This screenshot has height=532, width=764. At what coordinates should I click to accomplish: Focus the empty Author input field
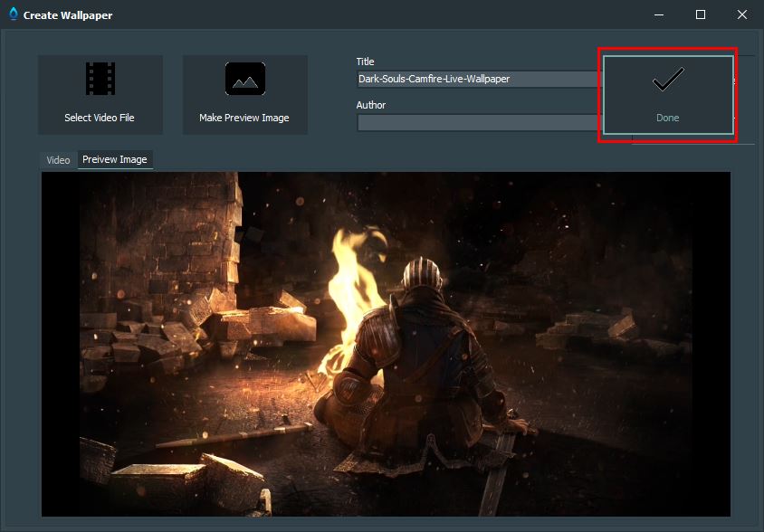(480, 123)
